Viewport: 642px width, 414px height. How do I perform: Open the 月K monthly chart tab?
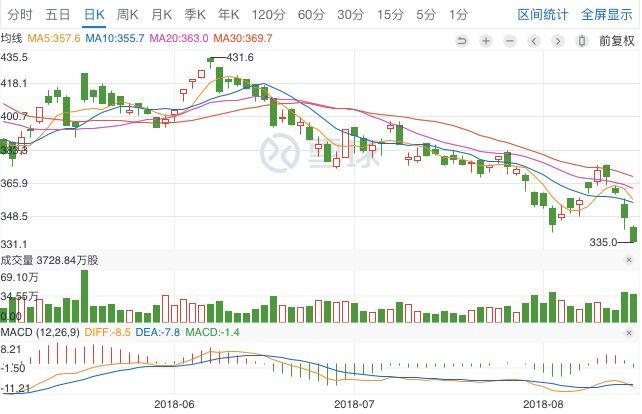pos(161,15)
